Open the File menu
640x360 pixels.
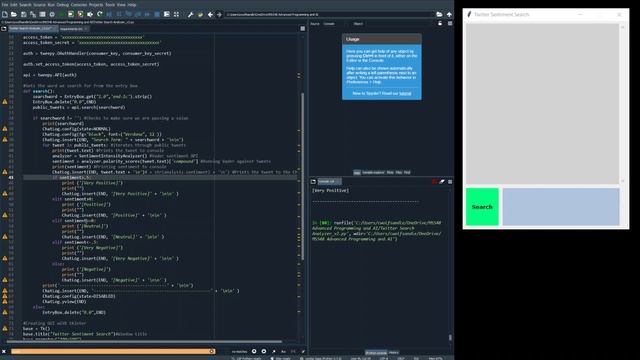tap(4, 4)
